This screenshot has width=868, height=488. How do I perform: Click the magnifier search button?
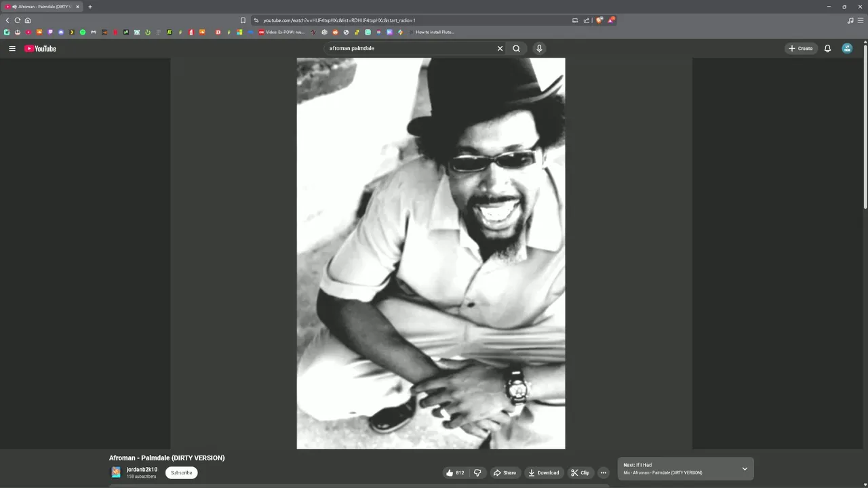[517, 48]
